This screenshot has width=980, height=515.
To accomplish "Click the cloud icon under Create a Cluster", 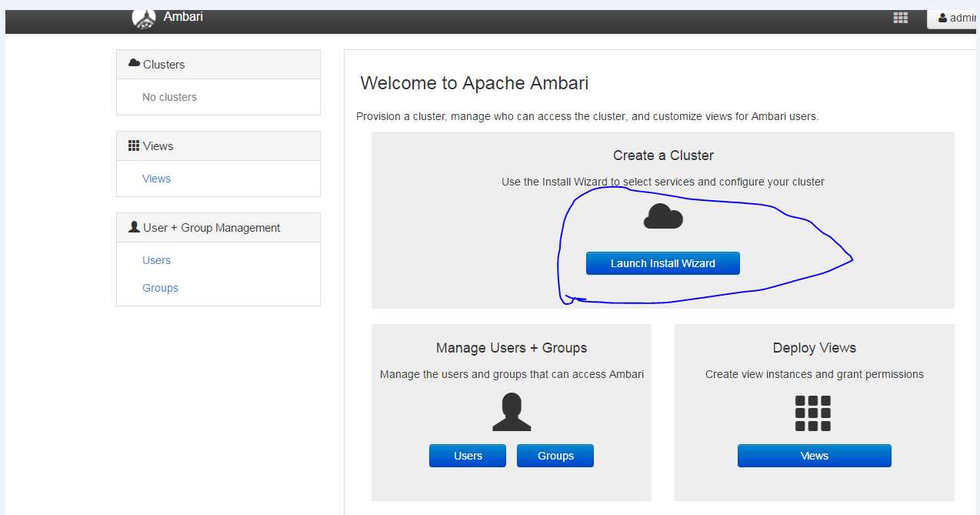I will 663,217.
